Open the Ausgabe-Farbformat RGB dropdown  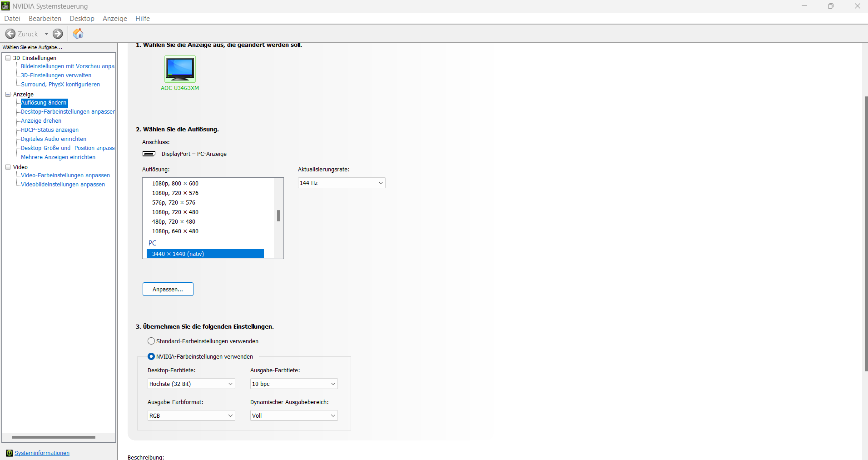point(191,415)
